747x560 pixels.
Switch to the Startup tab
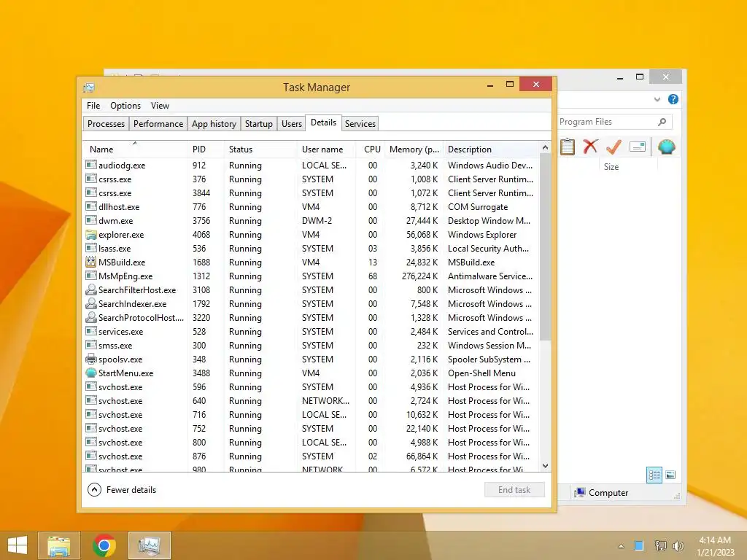pos(259,124)
